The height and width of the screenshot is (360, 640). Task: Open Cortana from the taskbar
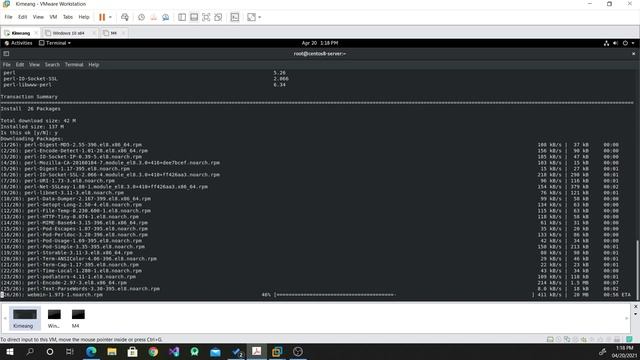pos(50,351)
